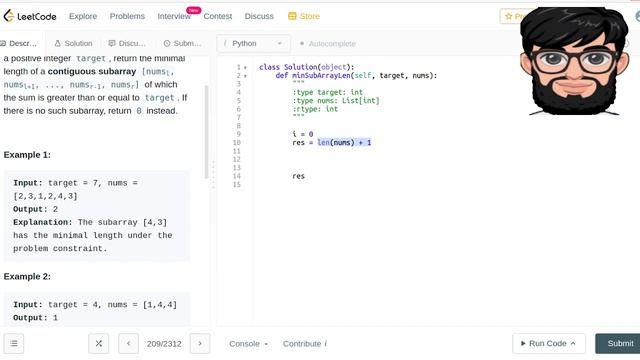Collapse the minSubArrayLen fold arrow
The width and height of the screenshot is (640, 360).
245,76
